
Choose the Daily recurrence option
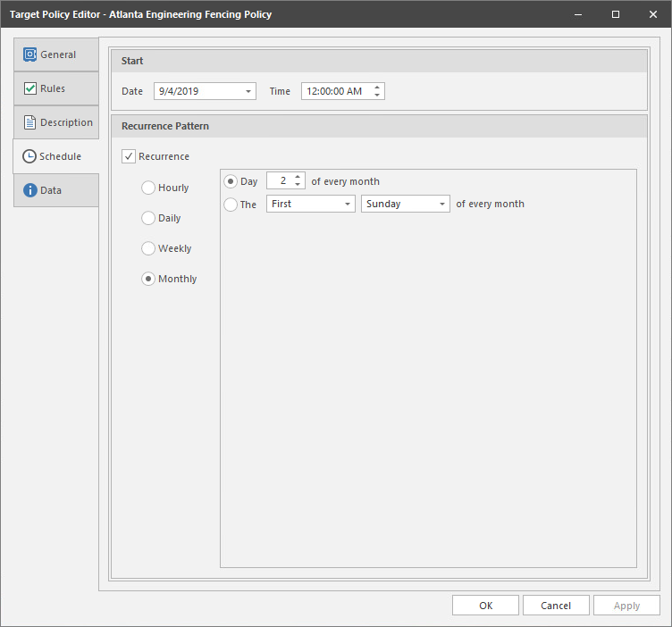point(148,218)
